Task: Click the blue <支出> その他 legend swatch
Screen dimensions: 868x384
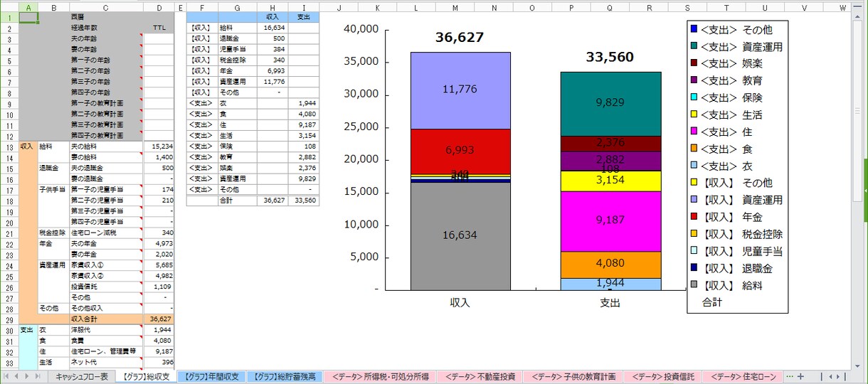Action: coord(694,30)
